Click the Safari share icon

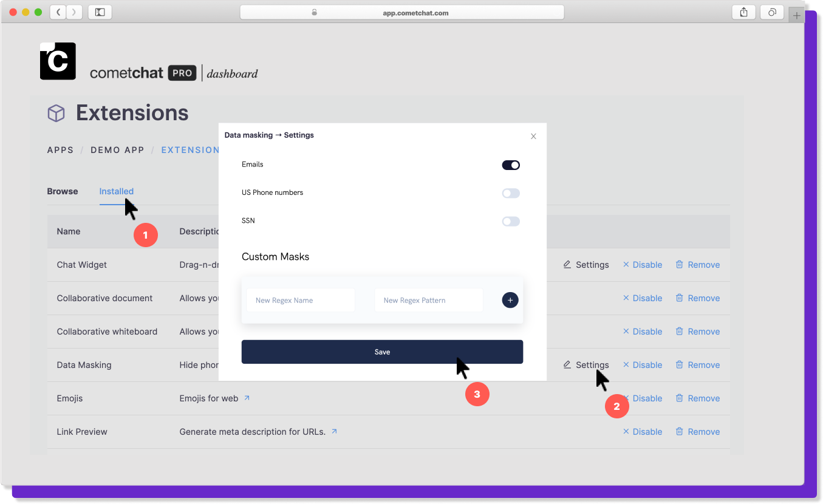pyautogui.click(x=743, y=12)
